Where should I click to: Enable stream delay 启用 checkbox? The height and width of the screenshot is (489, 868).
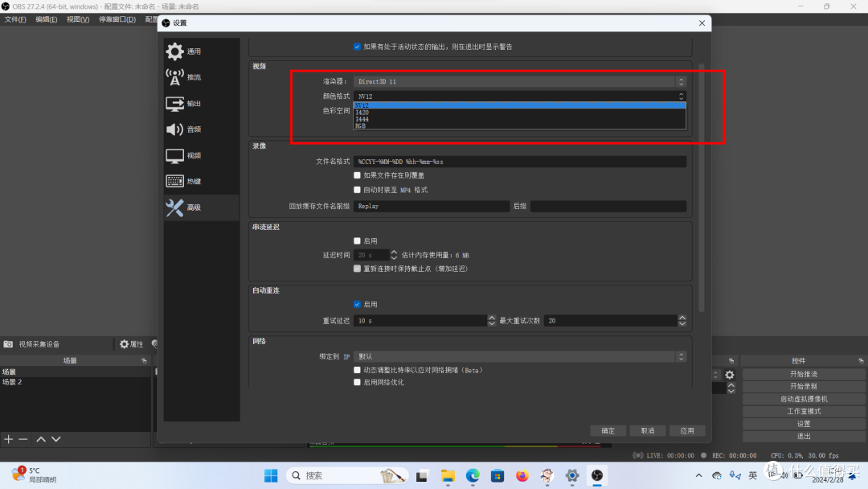[x=357, y=241]
